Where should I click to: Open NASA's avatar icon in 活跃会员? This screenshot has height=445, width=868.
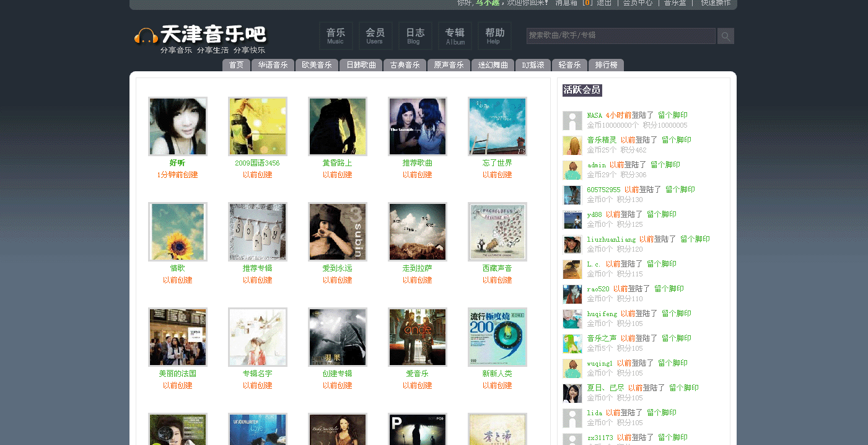click(572, 120)
